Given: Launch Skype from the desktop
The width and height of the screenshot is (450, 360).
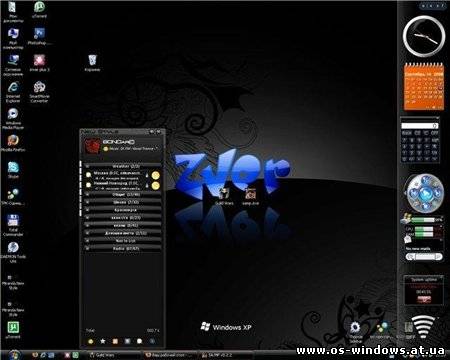Looking at the screenshot, I should [x=13, y=169].
